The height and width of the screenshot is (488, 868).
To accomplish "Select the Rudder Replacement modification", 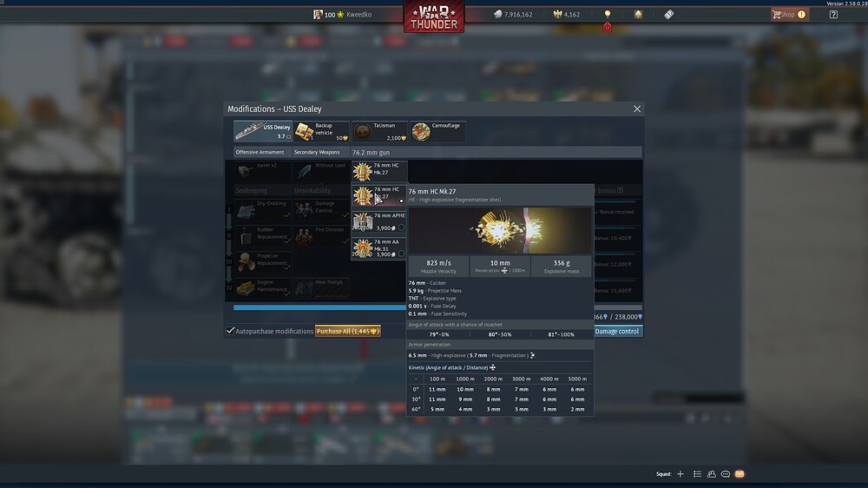I will [263, 236].
